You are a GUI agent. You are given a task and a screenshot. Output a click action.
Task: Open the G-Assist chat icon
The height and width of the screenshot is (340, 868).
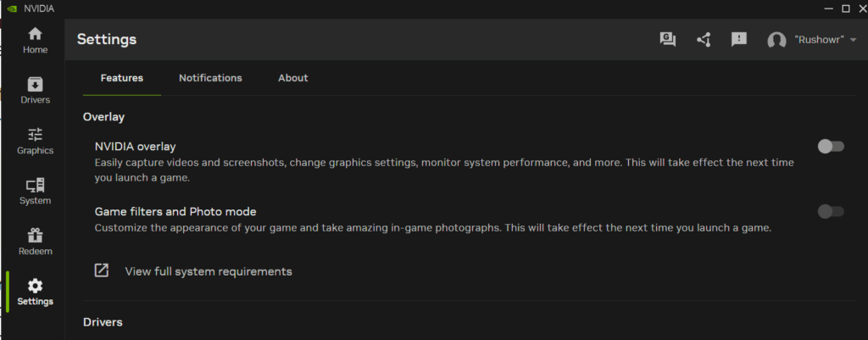(x=668, y=39)
